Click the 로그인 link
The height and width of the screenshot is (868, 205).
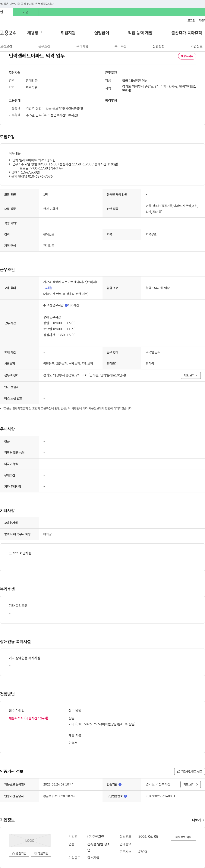[x=191, y=20]
